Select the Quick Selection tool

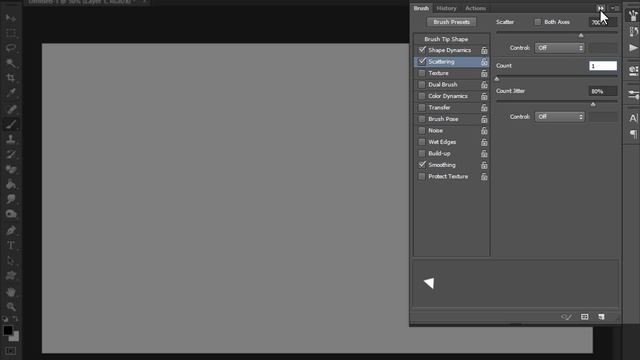pos(11,63)
